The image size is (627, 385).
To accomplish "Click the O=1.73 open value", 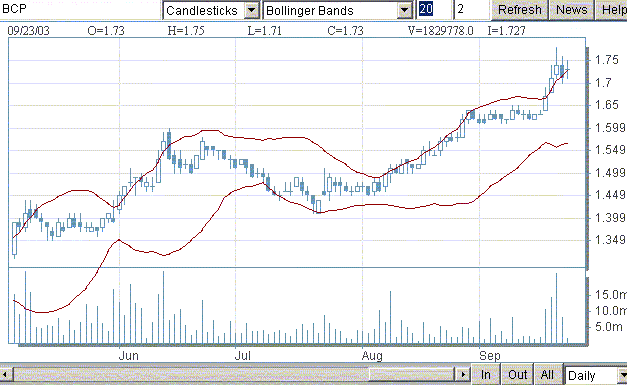I will point(106,31).
